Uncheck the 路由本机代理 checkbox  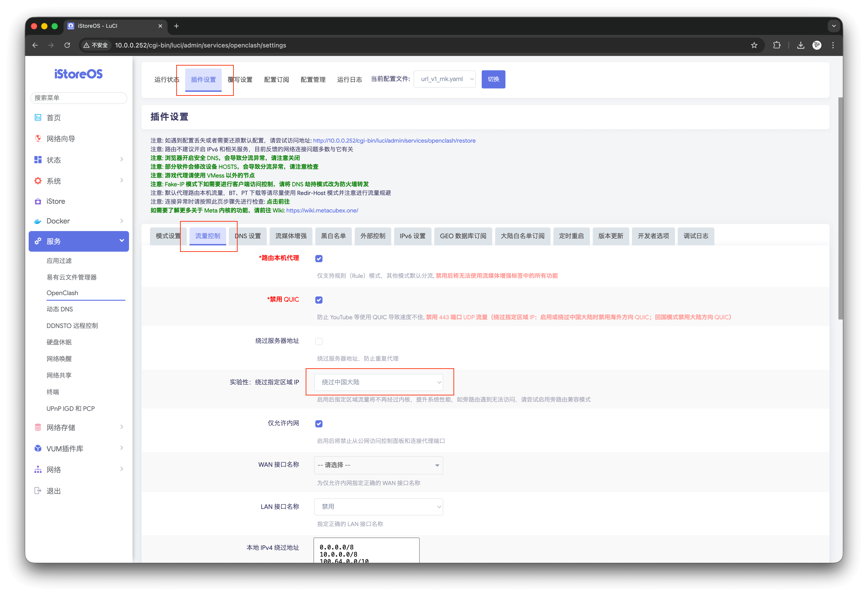pos(319,258)
